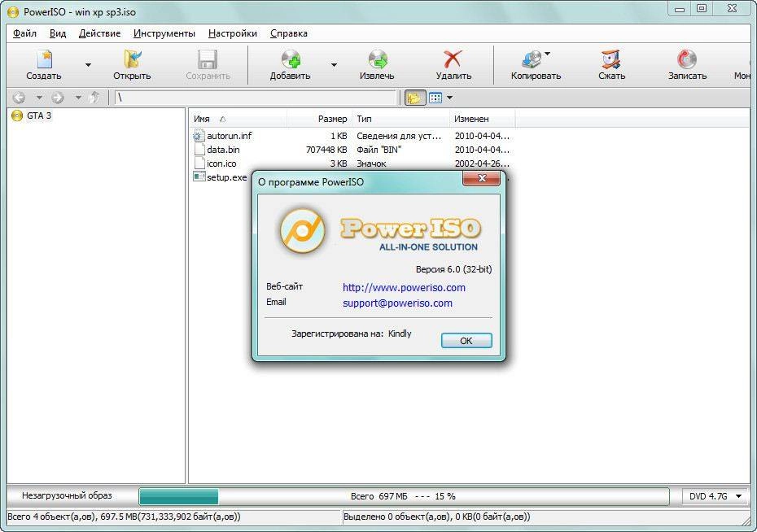The image size is (757, 532).
Task: Click the 707448 KB size cell
Action: click(326, 150)
